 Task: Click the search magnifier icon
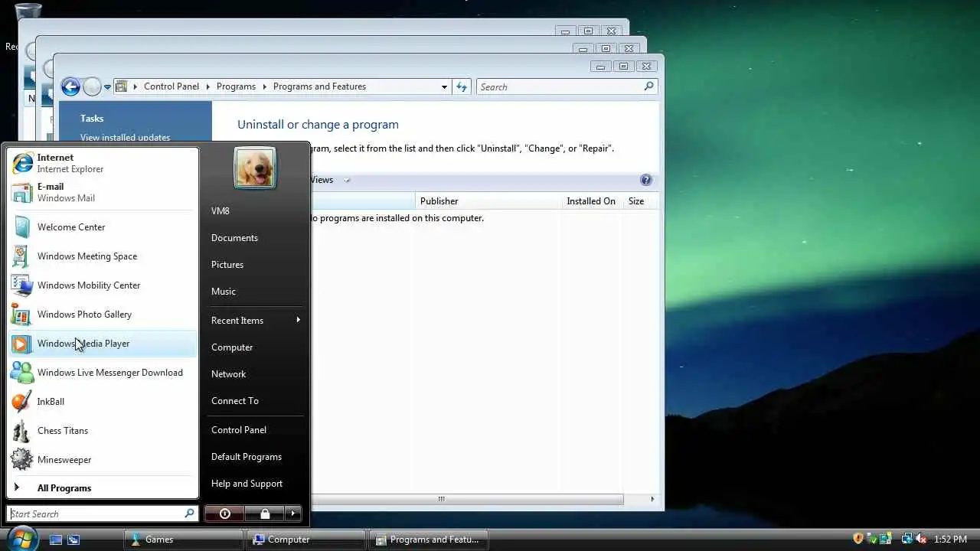(x=648, y=86)
